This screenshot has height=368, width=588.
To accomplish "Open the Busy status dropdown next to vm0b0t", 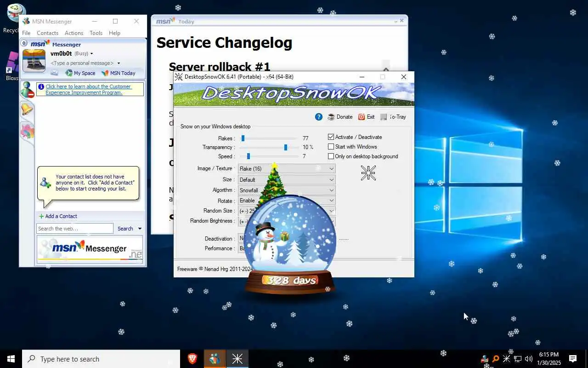I will (x=91, y=54).
